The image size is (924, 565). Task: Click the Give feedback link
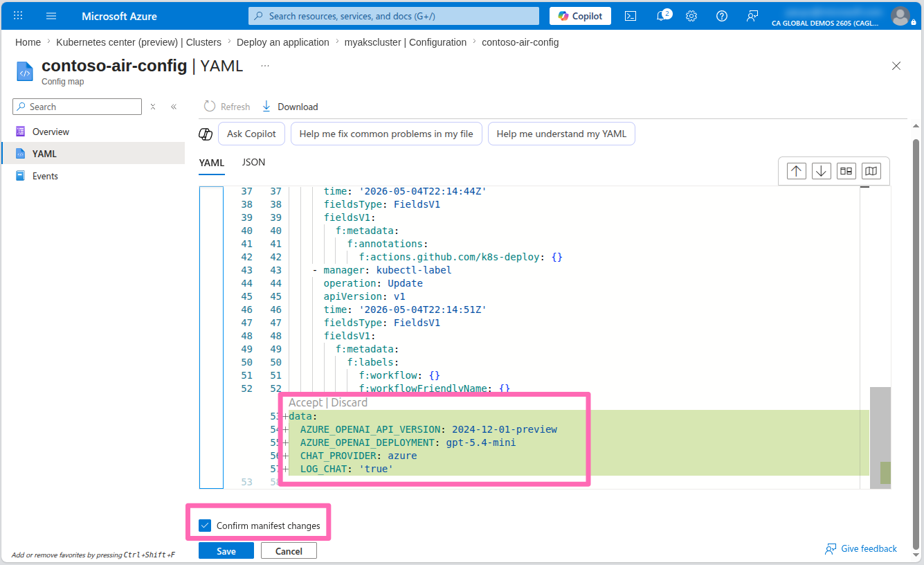(861, 548)
